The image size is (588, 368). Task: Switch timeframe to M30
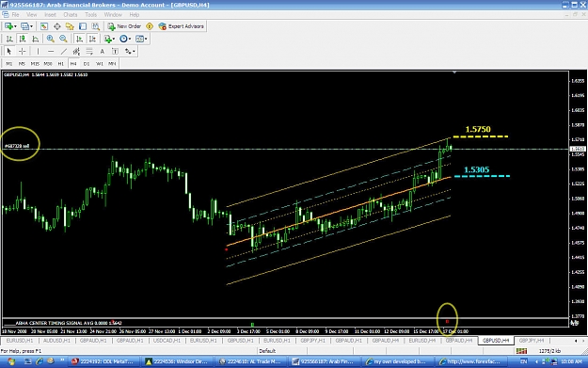(x=48, y=64)
